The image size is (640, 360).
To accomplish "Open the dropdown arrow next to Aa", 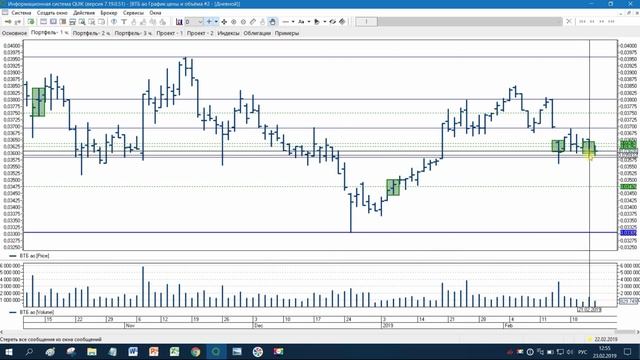I will [309, 22].
